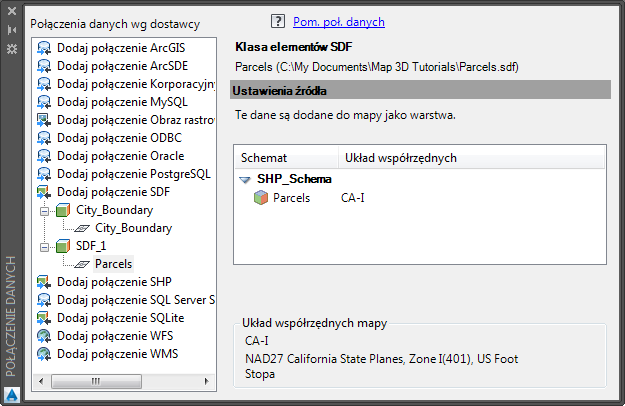625x406 pixels.
Task: Select City_Boundary feature source child item
Action: click(133, 228)
